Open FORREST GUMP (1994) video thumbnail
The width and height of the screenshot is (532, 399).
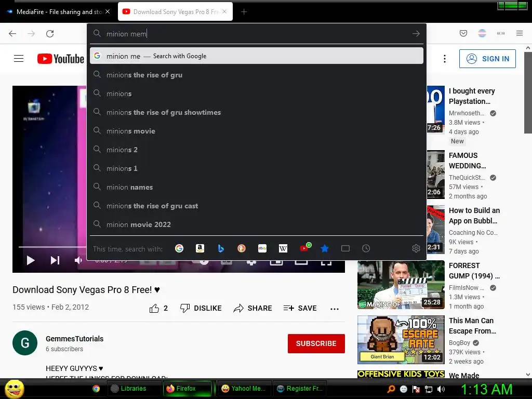click(x=401, y=285)
